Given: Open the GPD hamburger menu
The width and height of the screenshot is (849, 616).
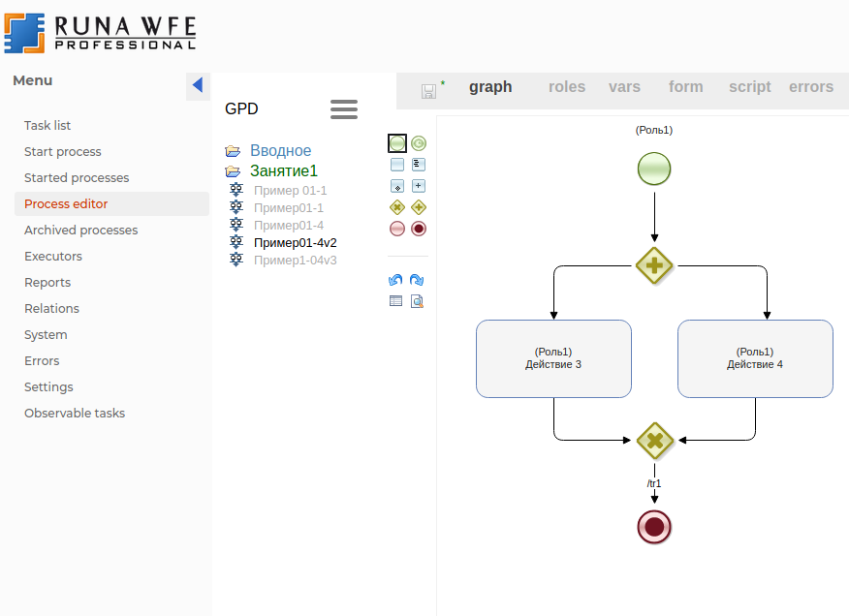Looking at the screenshot, I should 344,109.
